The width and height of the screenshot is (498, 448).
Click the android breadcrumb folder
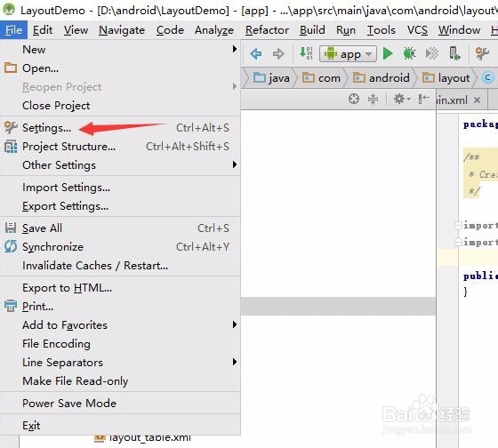pos(382,77)
